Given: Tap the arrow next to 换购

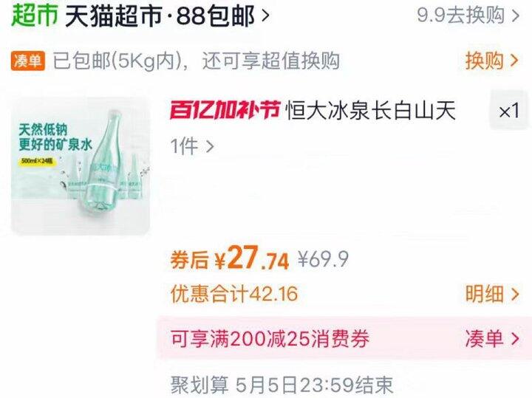Looking at the screenshot, I should point(514,61).
